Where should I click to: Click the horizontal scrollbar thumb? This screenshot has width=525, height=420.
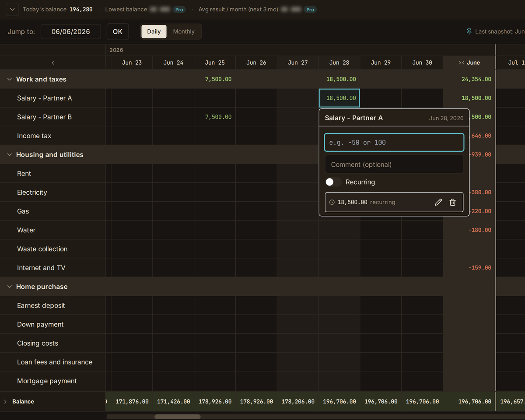click(177, 416)
